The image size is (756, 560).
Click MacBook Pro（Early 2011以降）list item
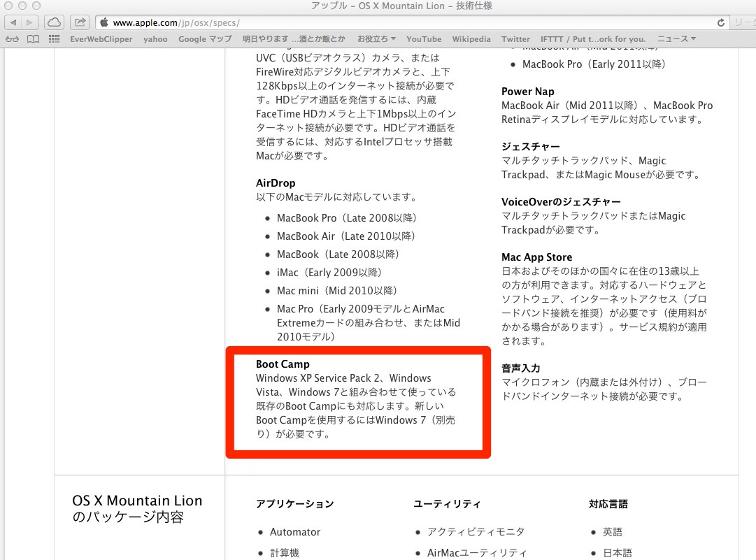coord(594,64)
